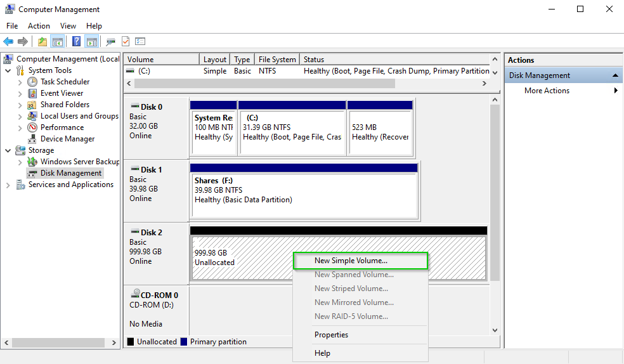The image size is (624, 364).
Task: Click the volume list horizontal scrollbar
Action: (x=264, y=84)
